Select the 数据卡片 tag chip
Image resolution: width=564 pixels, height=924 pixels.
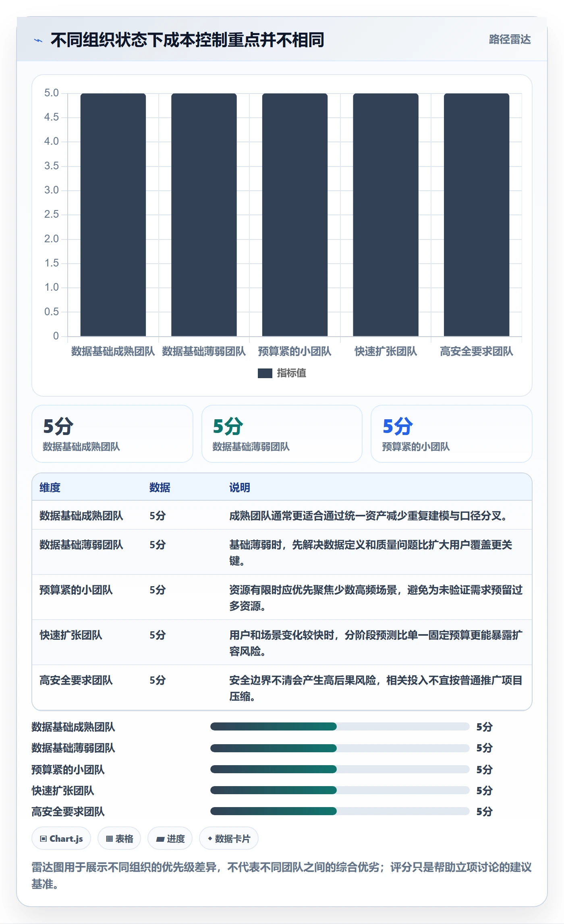pyautogui.click(x=229, y=839)
